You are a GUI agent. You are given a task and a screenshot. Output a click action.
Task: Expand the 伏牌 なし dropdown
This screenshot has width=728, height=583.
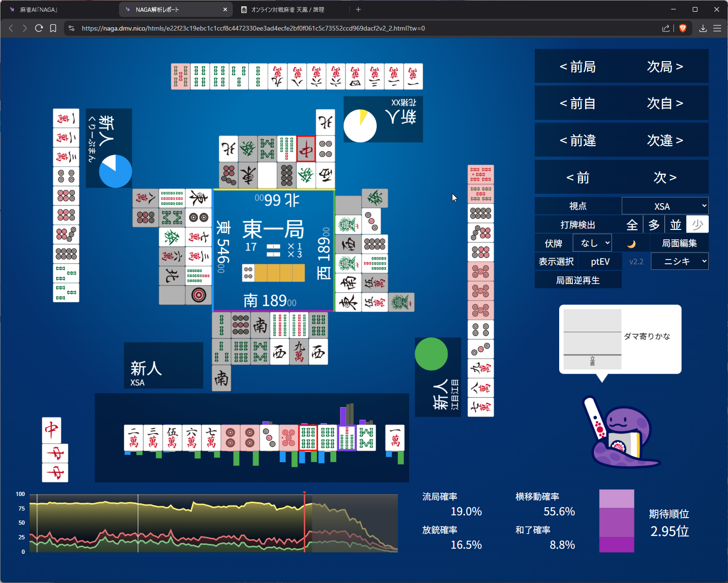pos(592,243)
